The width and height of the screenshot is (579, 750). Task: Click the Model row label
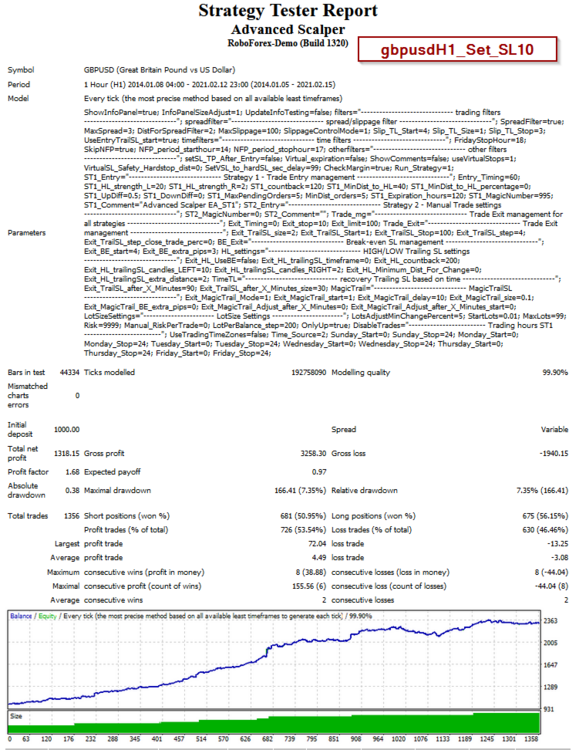[x=18, y=99]
